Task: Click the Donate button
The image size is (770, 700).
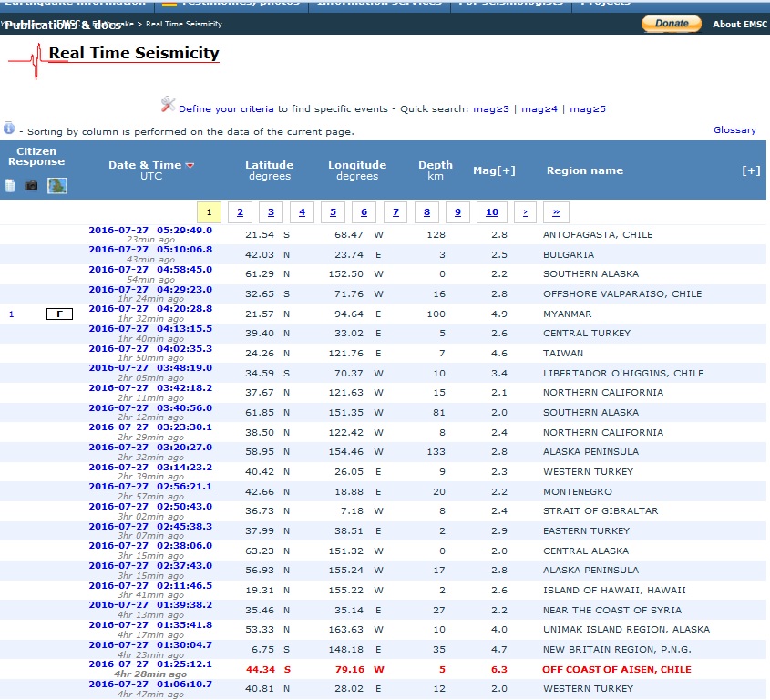Action: coord(672,24)
